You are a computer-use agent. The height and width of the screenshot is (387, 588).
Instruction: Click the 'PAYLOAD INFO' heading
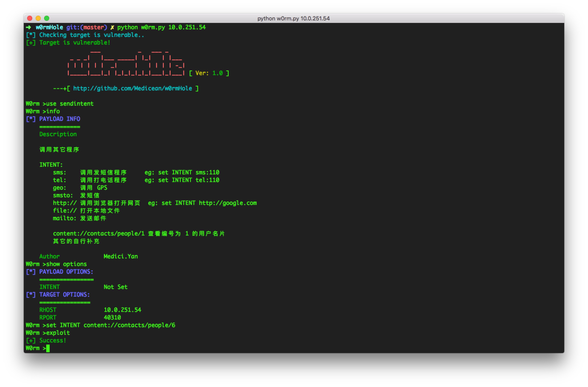point(60,119)
